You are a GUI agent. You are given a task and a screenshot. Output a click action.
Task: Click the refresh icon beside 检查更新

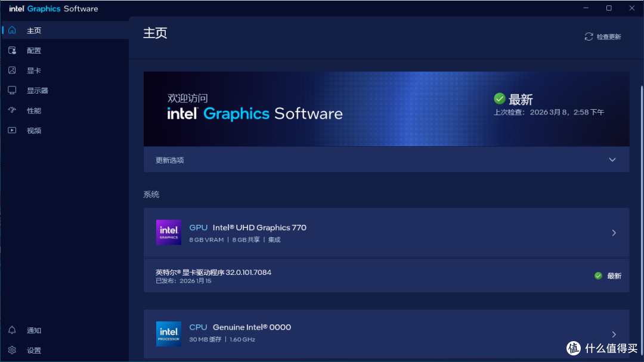coord(589,36)
